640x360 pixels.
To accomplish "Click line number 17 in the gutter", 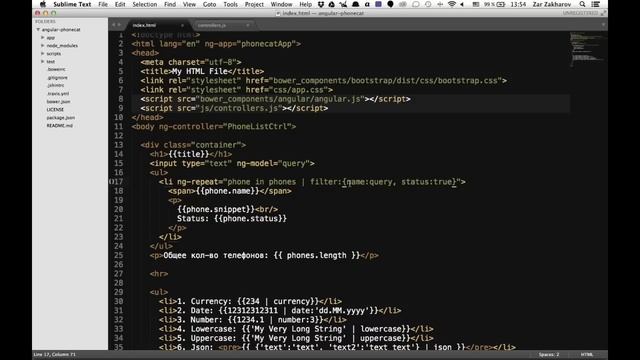I will (118, 182).
